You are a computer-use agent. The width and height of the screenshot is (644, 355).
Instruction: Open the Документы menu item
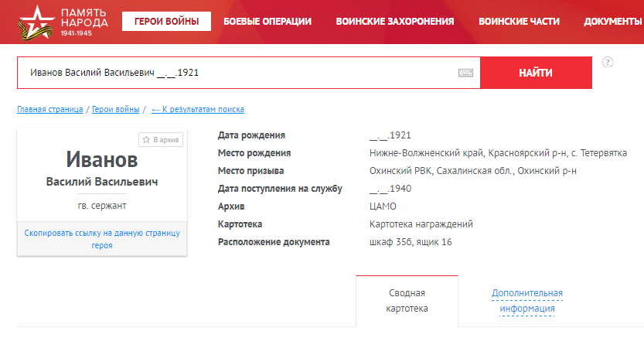click(x=613, y=22)
